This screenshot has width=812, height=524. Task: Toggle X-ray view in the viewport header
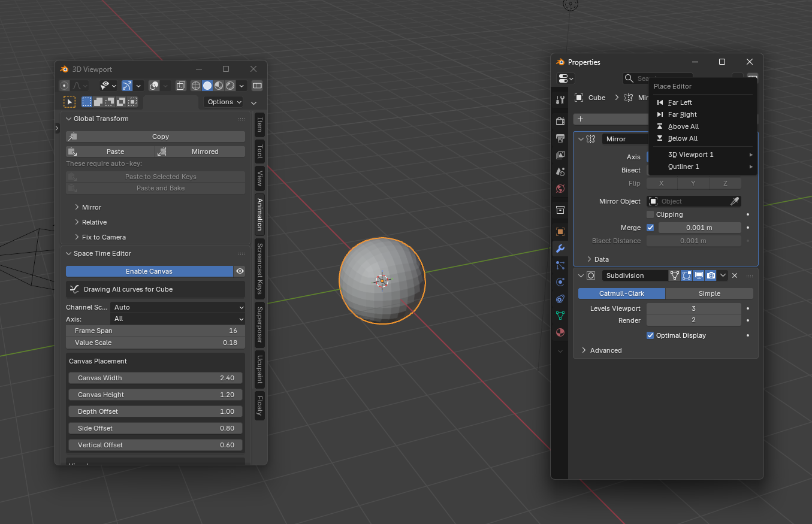[x=180, y=86]
